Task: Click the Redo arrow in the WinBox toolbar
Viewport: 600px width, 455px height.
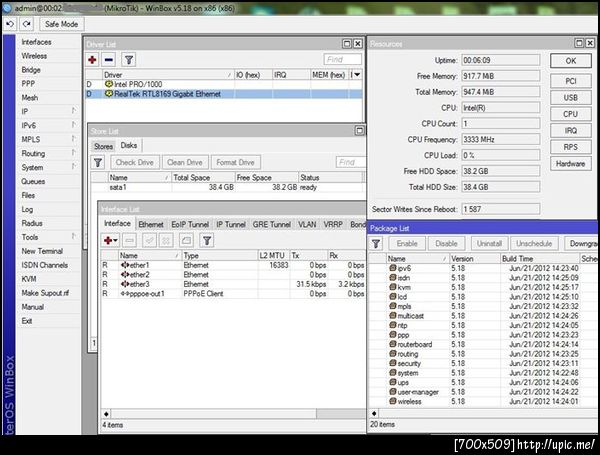Action: pyautogui.click(x=26, y=24)
